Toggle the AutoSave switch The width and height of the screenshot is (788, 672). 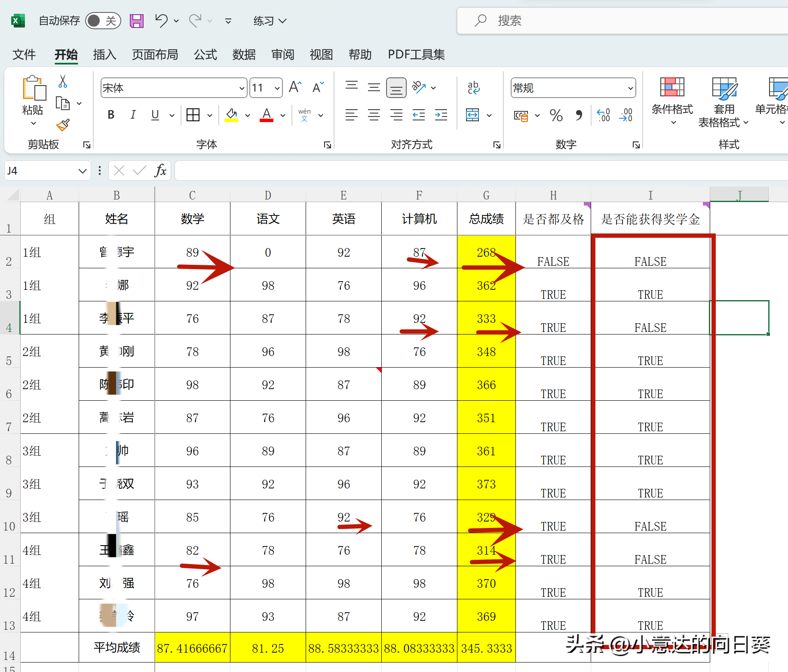tap(103, 21)
